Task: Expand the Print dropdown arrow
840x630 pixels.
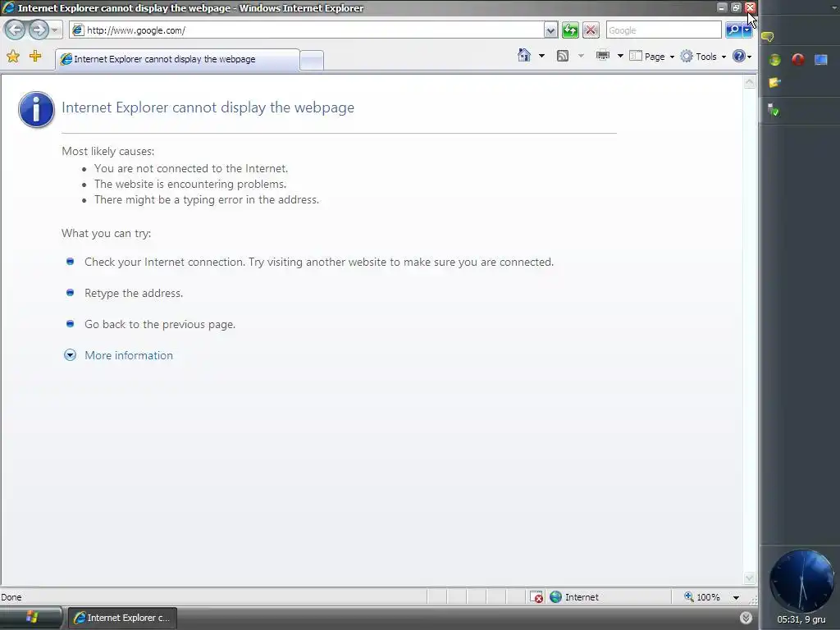Action: click(x=620, y=56)
